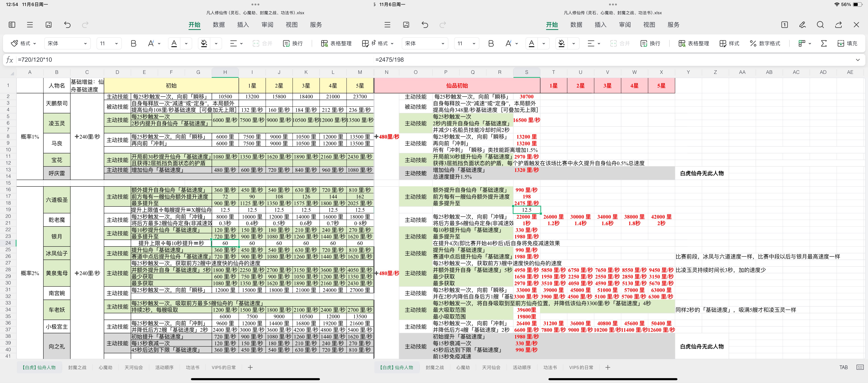Click fx function icon in left window
This screenshot has width=868, height=383.
[x=9, y=60]
